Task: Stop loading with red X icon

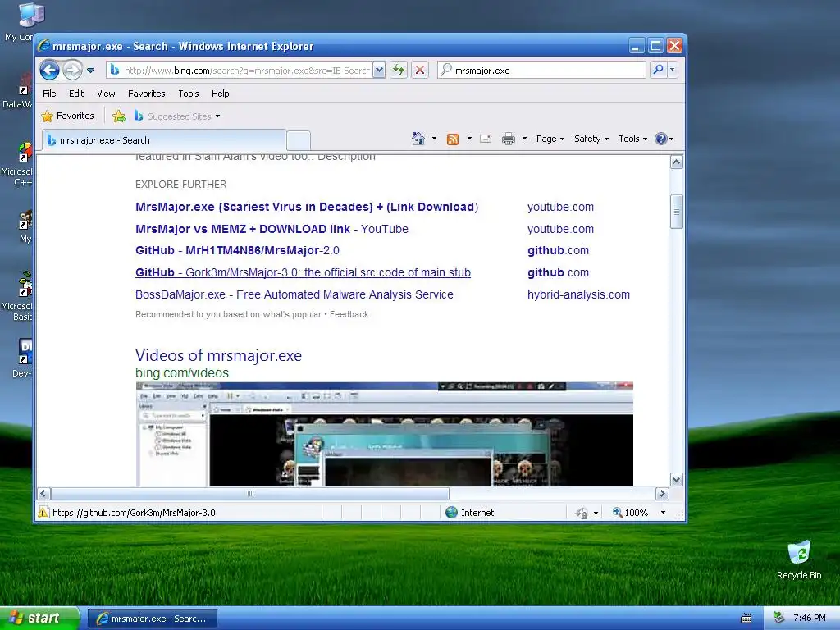Action: 420,71
